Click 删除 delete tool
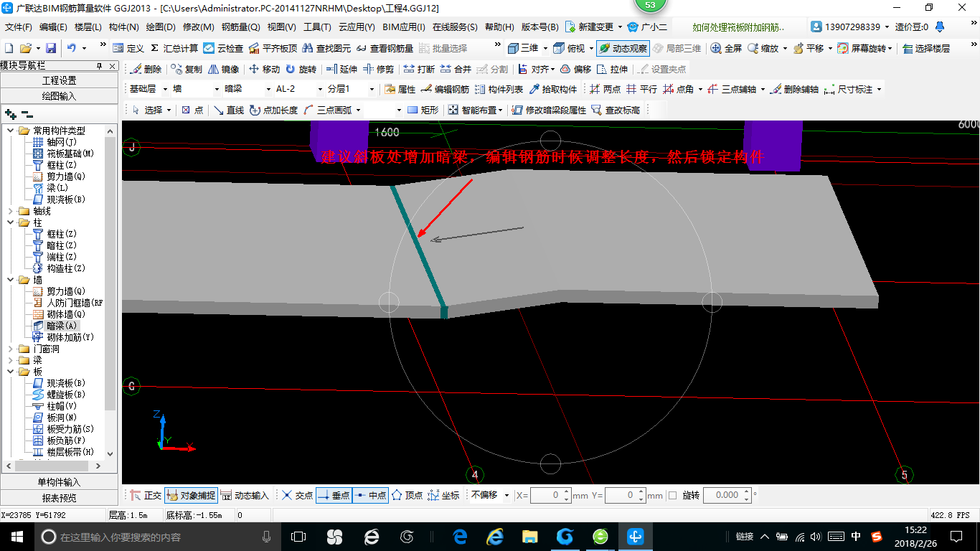The height and width of the screenshot is (551, 980). click(x=146, y=69)
